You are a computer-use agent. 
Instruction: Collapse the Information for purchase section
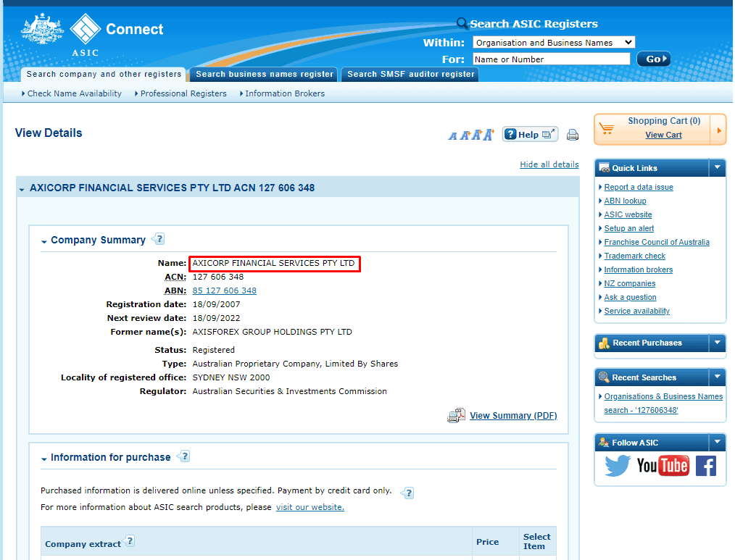point(44,459)
